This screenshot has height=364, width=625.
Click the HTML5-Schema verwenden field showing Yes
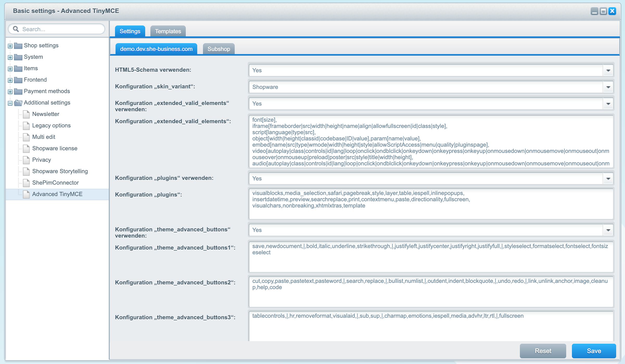pyautogui.click(x=426, y=70)
